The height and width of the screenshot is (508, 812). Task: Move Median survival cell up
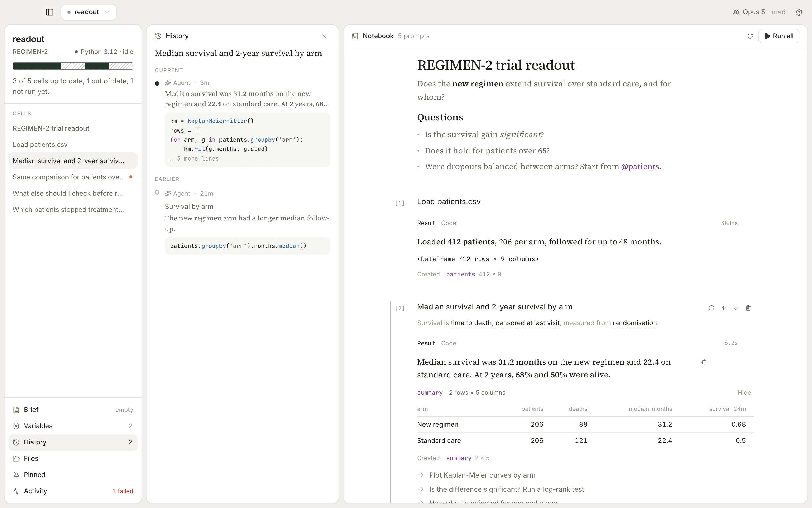coord(724,308)
